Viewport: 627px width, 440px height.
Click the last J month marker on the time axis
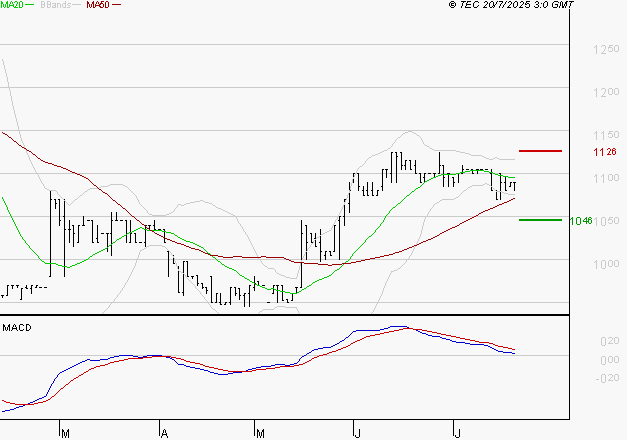click(457, 433)
